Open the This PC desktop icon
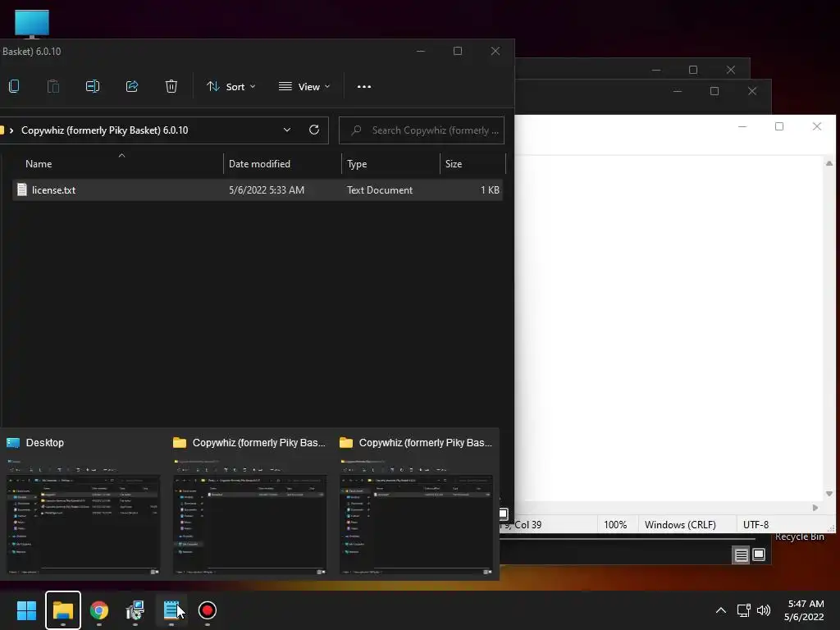The width and height of the screenshot is (840, 630). tap(32, 24)
